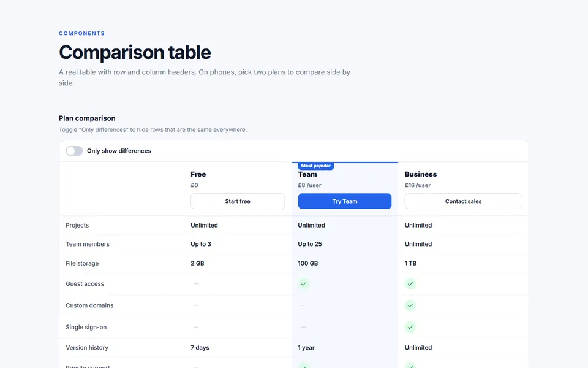The width and height of the screenshot is (588, 368).
Task: Click the Only show differences label
Action: point(119,151)
